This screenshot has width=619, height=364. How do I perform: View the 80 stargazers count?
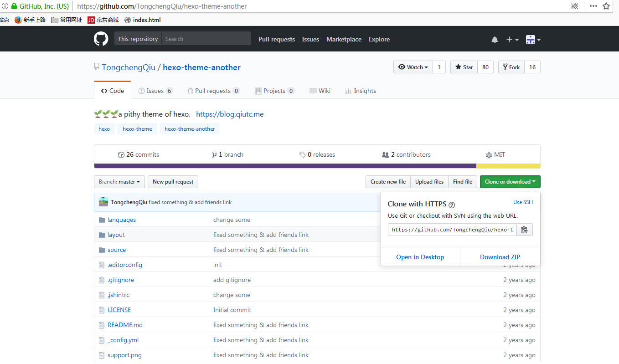point(485,67)
